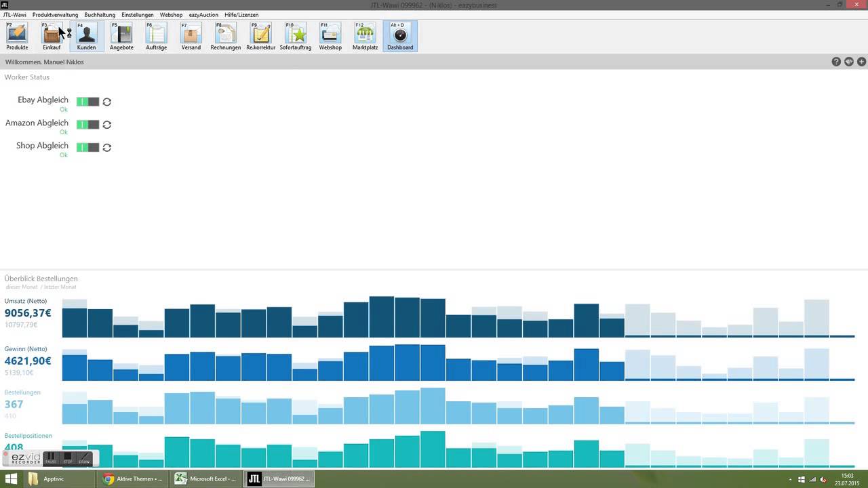The width and height of the screenshot is (868, 488).
Task: Click the help question mark icon
Action: pyautogui.click(x=836, y=62)
